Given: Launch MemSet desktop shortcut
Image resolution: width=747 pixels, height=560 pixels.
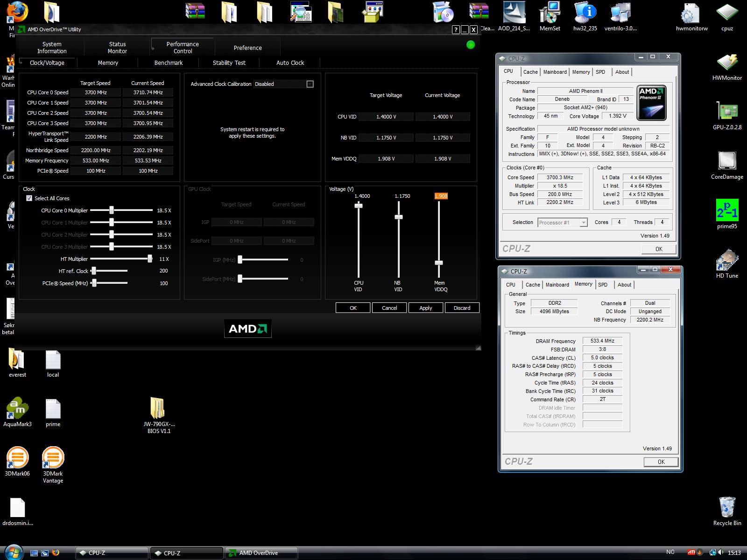Looking at the screenshot, I should [x=550, y=16].
